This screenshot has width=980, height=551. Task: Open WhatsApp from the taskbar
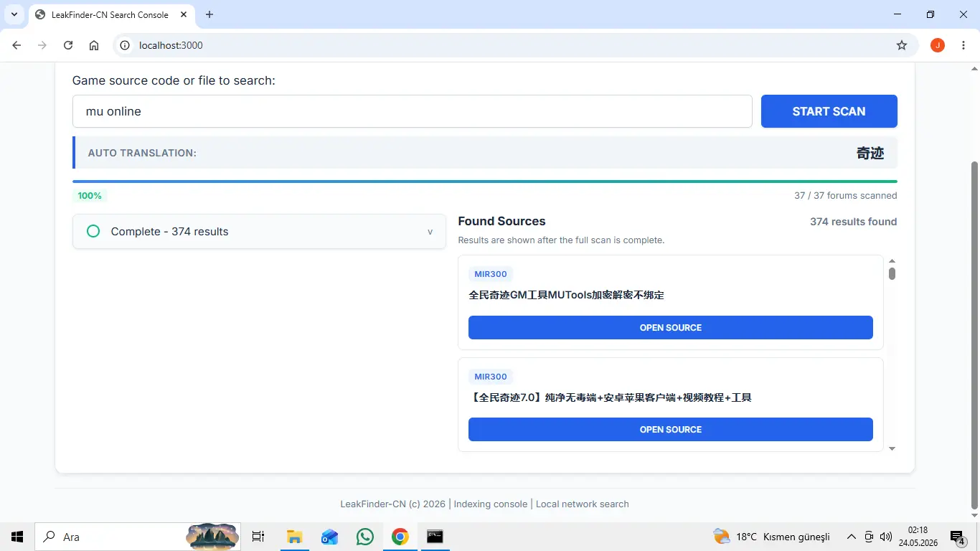coord(365,537)
